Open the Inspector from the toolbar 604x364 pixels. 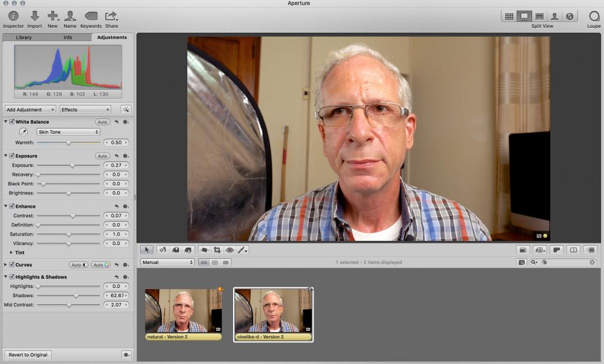click(x=13, y=16)
